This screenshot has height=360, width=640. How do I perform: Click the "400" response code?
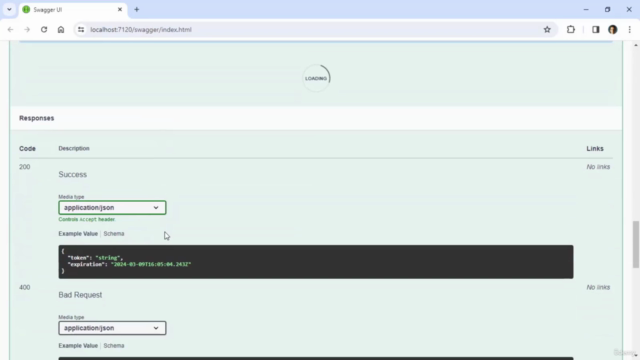[24, 287]
